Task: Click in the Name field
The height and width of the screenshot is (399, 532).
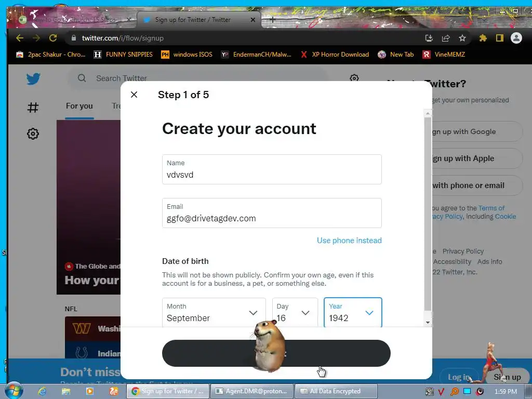Action: (x=272, y=169)
